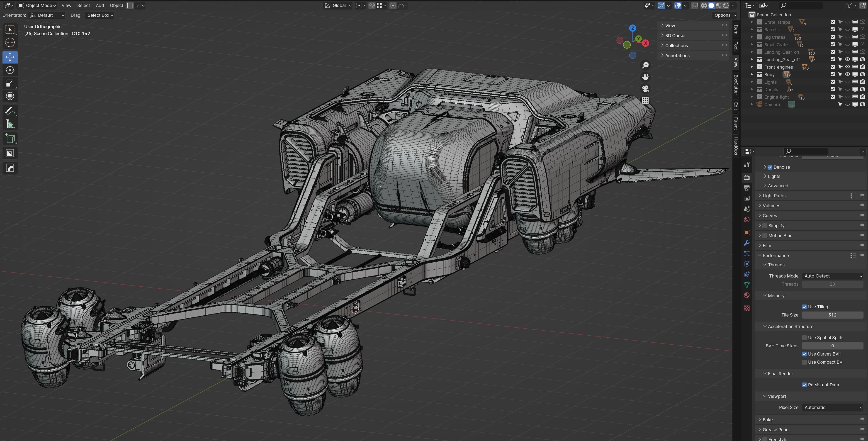This screenshot has height=441, width=868.
Task: Uncheck Use Curves BVH
Action: (804, 354)
